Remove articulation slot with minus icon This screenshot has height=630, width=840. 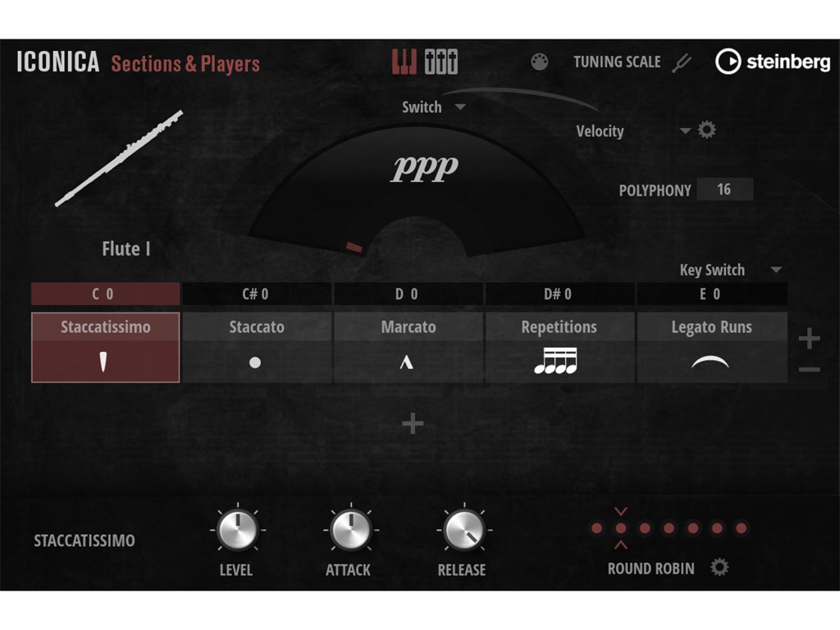click(x=809, y=370)
